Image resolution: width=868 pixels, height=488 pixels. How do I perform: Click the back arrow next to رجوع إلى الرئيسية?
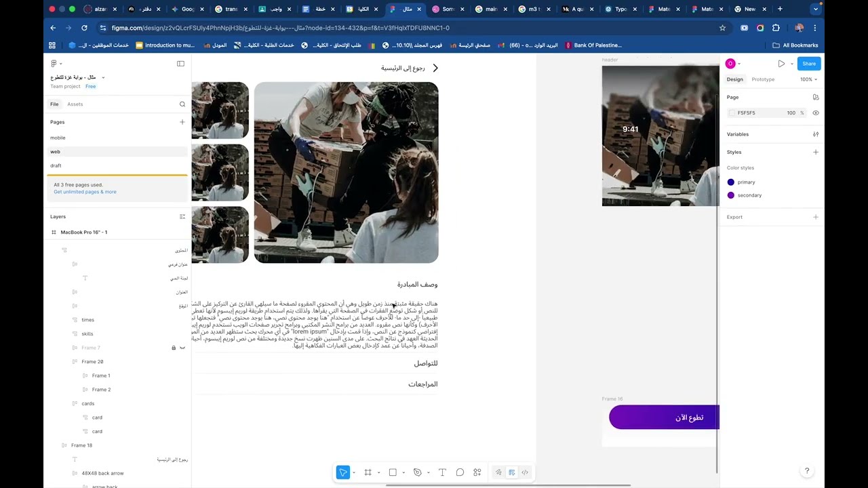(435, 68)
